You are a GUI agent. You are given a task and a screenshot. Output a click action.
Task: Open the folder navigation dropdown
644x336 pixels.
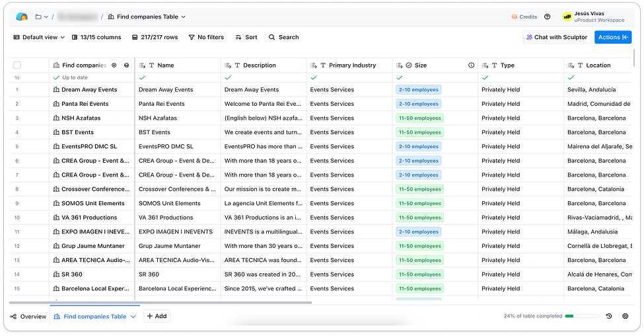tap(42, 17)
